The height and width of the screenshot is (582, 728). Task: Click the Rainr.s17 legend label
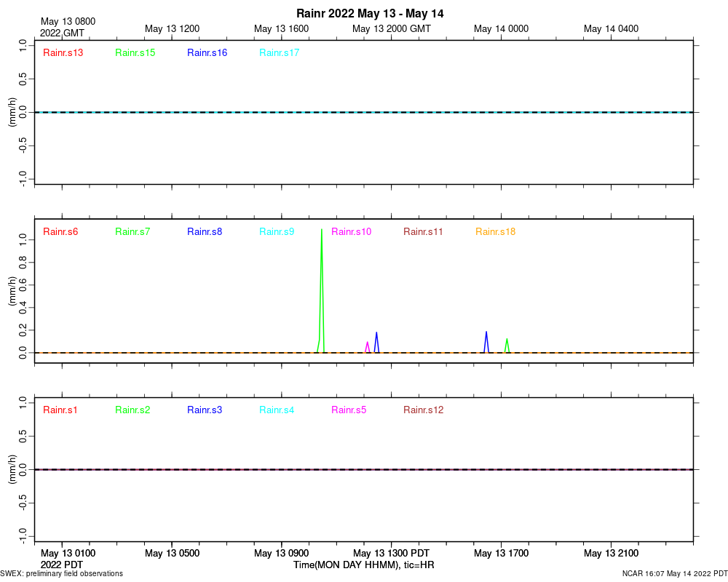(279, 52)
